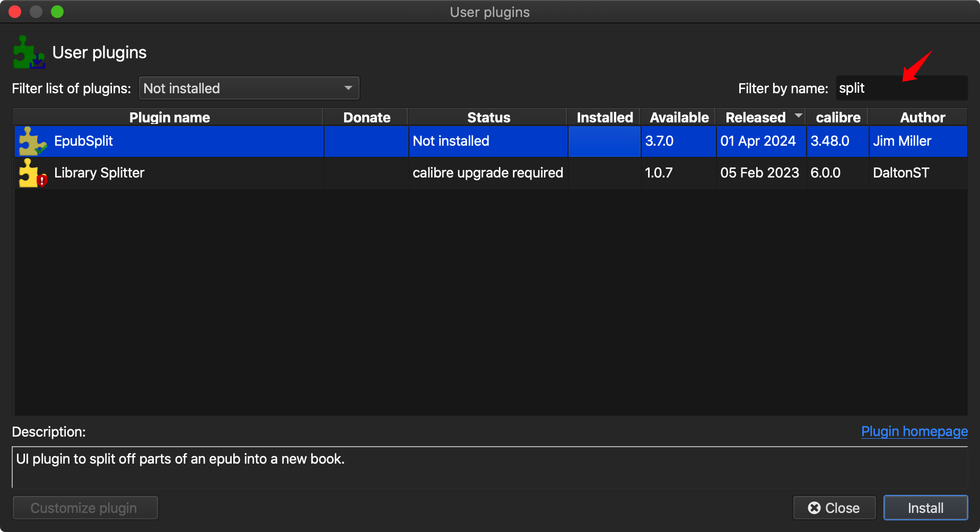The width and height of the screenshot is (980, 532).
Task: Select the Library Splitter plugin row
Action: tap(490, 173)
